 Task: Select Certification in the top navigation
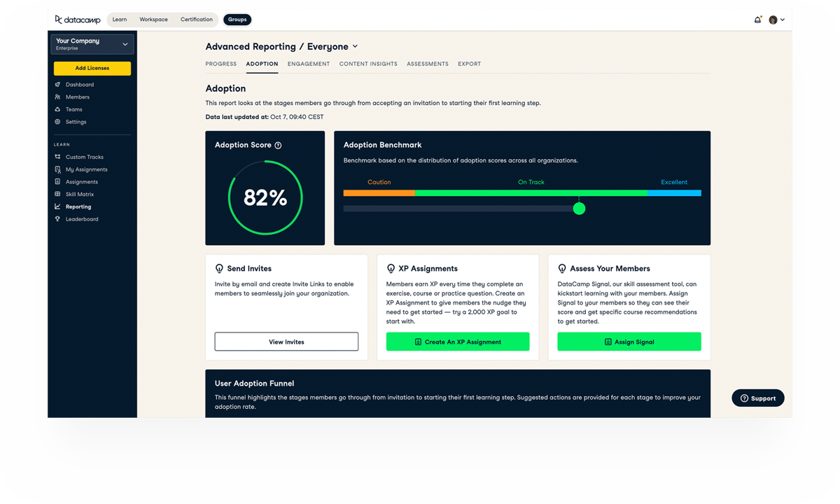(x=196, y=20)
